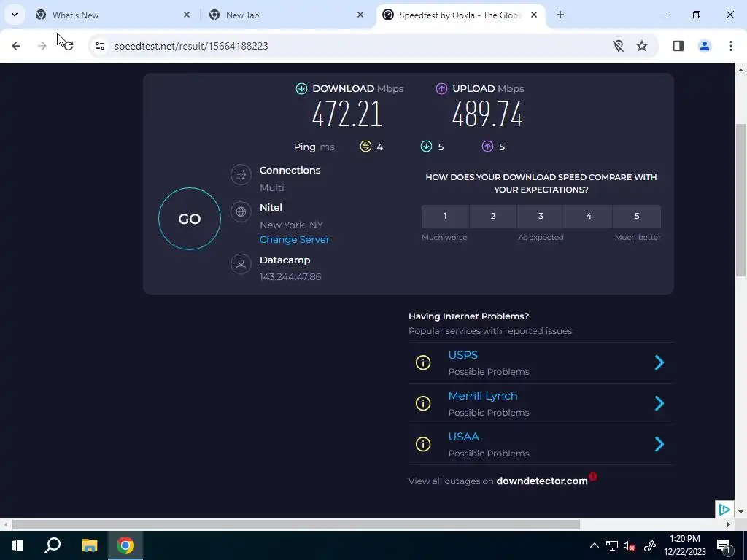Click the idle ping latency icon

coord(365,147)
